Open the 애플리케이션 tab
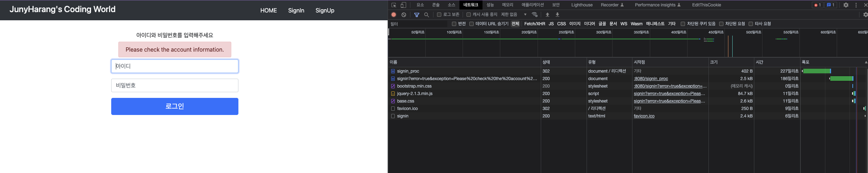 pos(533,5)
